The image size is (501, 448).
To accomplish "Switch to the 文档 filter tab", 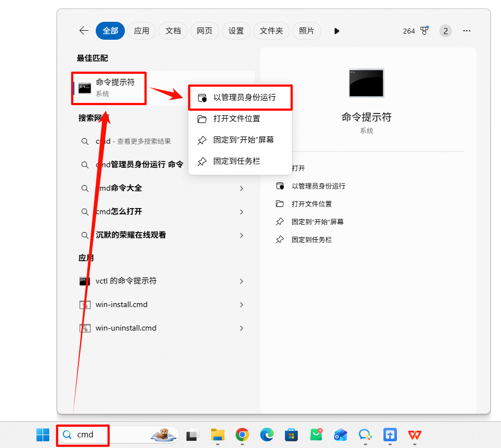I will 173,31.
